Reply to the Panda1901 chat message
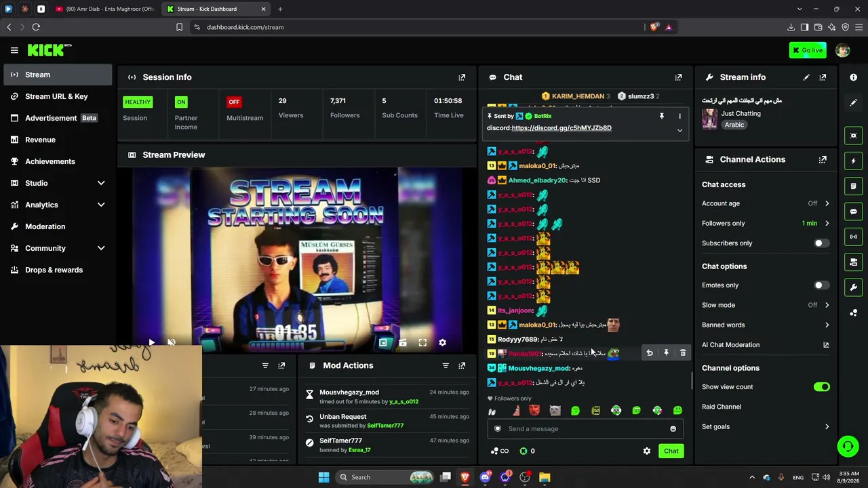 coord(650,353)
